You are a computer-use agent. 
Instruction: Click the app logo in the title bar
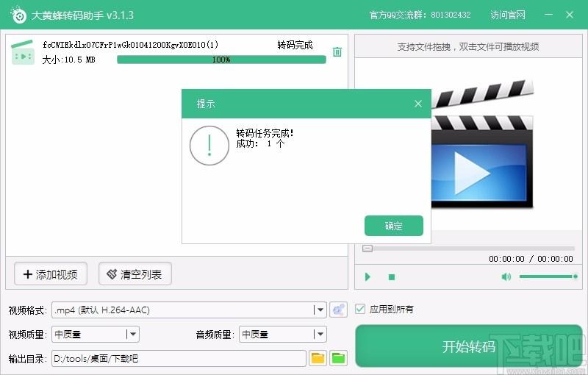[18, 15]
